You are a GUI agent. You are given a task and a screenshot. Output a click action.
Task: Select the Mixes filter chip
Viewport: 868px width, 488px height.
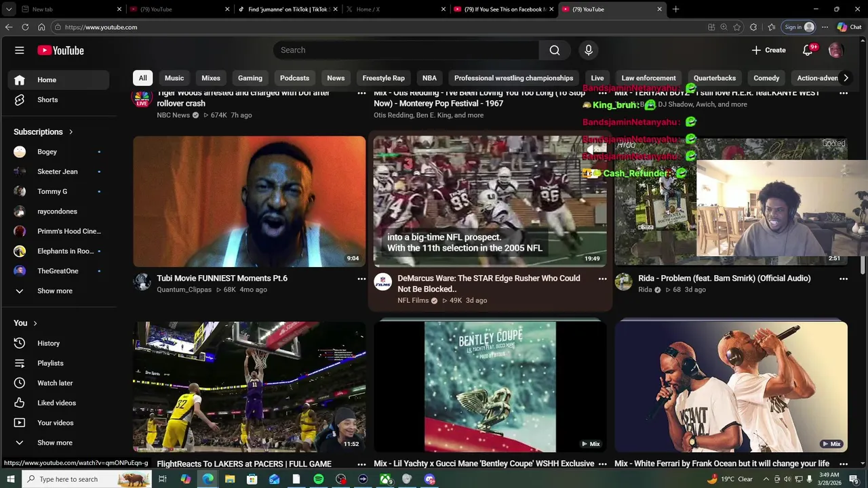click(211, 78)
